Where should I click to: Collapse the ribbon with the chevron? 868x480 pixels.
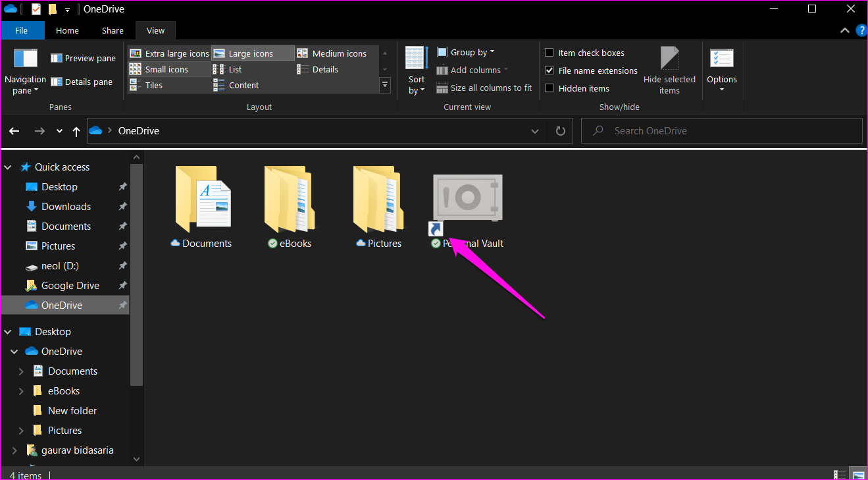846,31
